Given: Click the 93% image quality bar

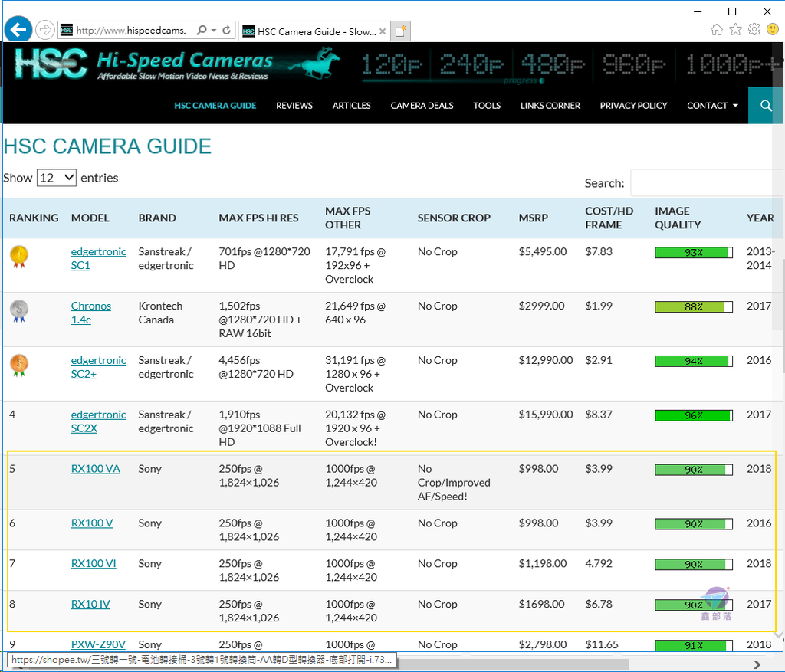Looking at the screenshot, I should [x=693, y=253].
